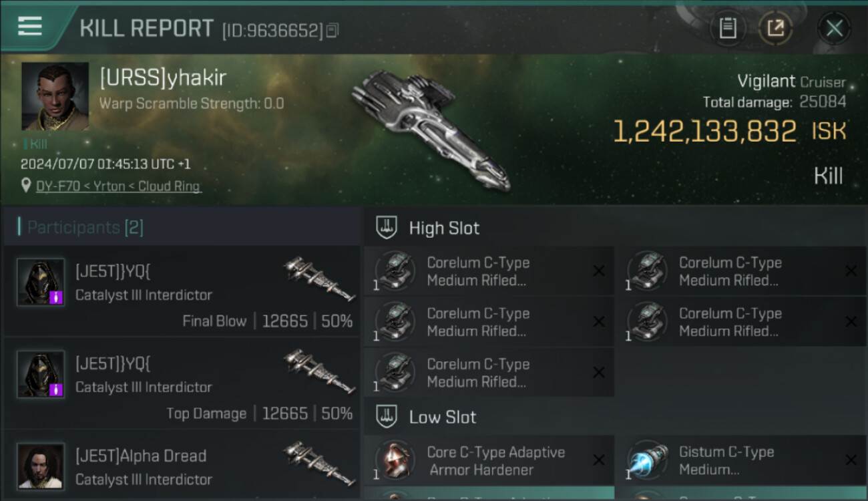Open the hamburger menu icon

pos(30,27)
